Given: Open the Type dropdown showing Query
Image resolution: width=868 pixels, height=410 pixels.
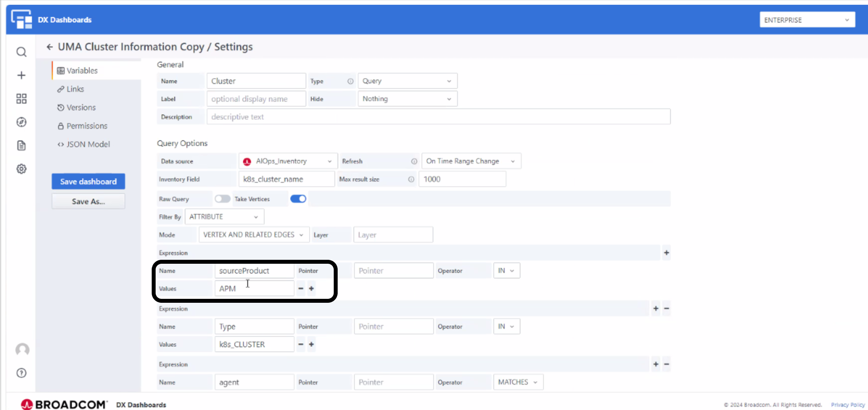Looking at the screenshot, I should pos(407,81).
